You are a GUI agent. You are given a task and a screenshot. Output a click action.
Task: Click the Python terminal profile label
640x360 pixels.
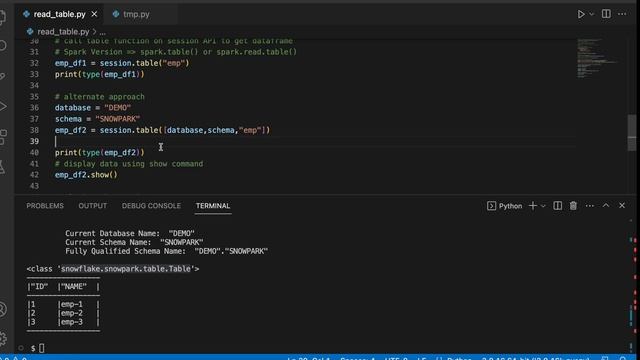(x=505, y=206)
